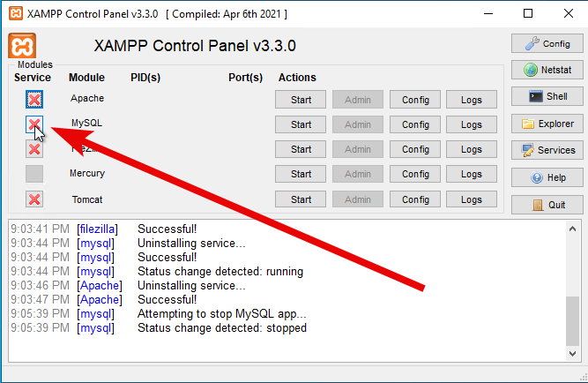Open FileZilla Config button
The width and height of the screenshot is (588, 383).
[x=415, y=149]
